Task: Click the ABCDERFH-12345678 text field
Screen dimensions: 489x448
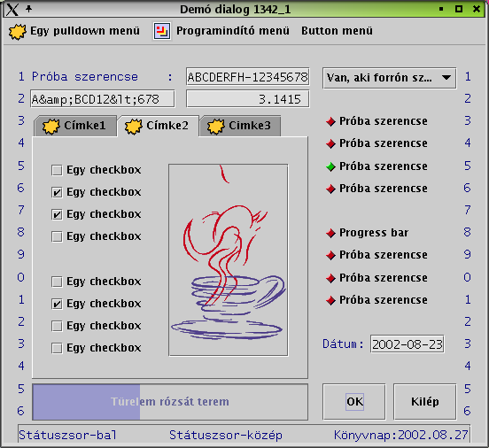Action: click(248, 77)
